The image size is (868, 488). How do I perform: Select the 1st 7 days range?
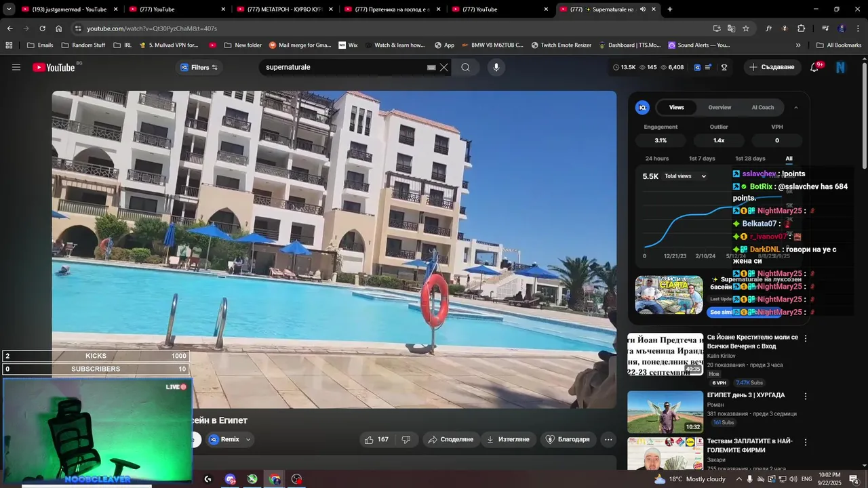point(702,159)
